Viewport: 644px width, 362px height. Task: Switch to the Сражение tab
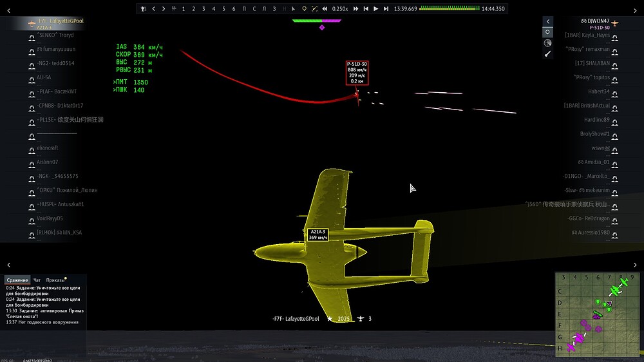17,280
